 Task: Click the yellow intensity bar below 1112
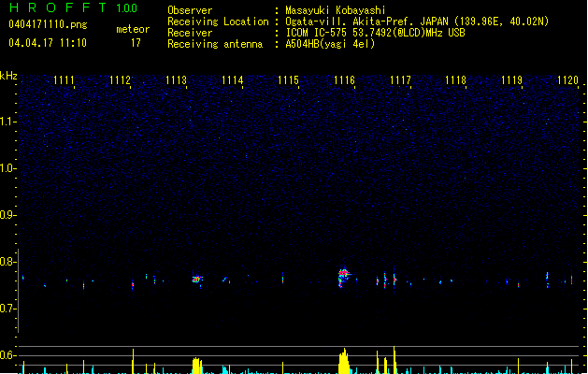[x=133, y=361]
